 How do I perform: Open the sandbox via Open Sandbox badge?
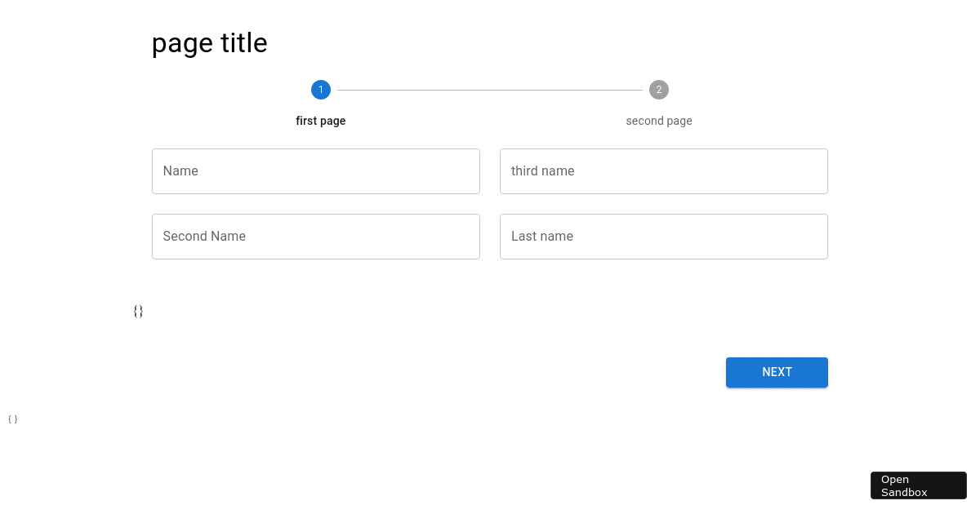(x=918, y=485)
